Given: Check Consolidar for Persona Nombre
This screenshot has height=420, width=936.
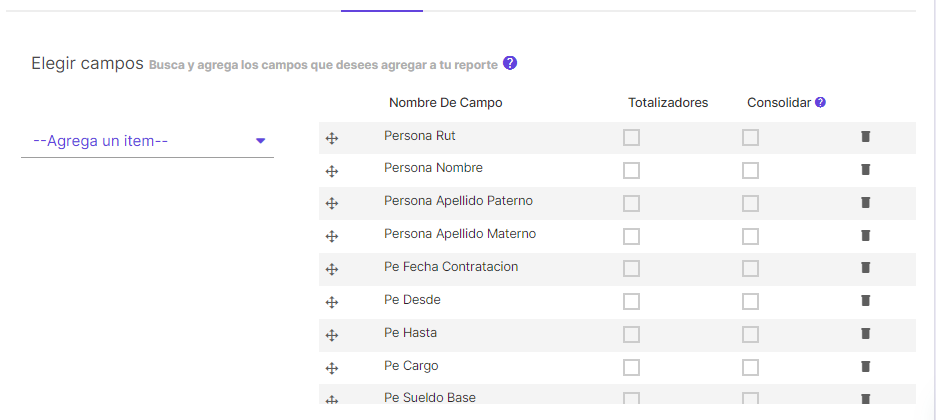Looking at the screenshot, I should click(x=750, y=171).
